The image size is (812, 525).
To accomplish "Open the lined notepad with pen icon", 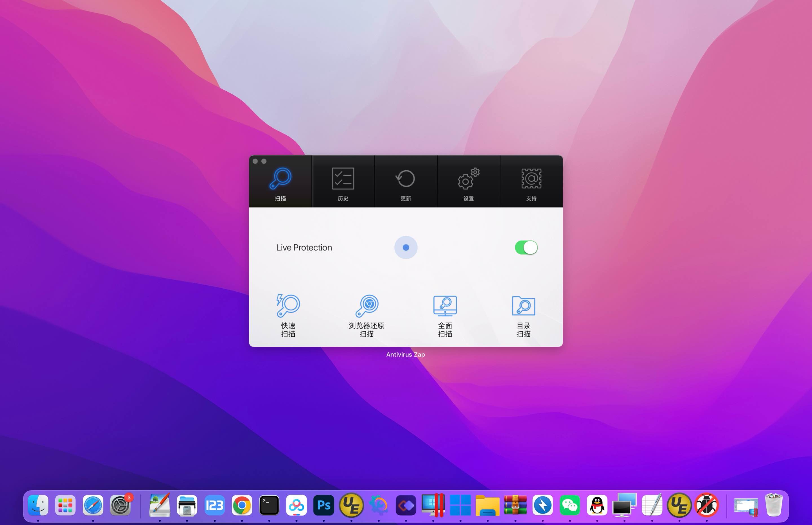I will tap(652, 505).
